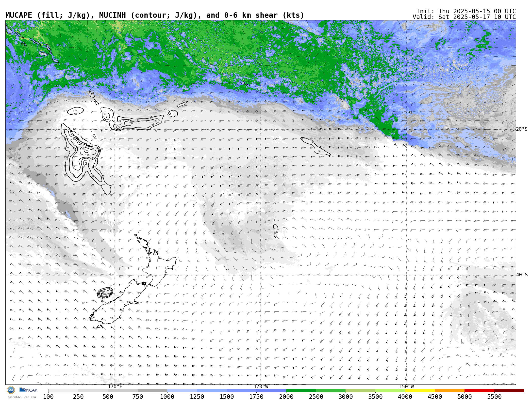
Task: Click the colorbar label 4500
Action: (435, 397)
